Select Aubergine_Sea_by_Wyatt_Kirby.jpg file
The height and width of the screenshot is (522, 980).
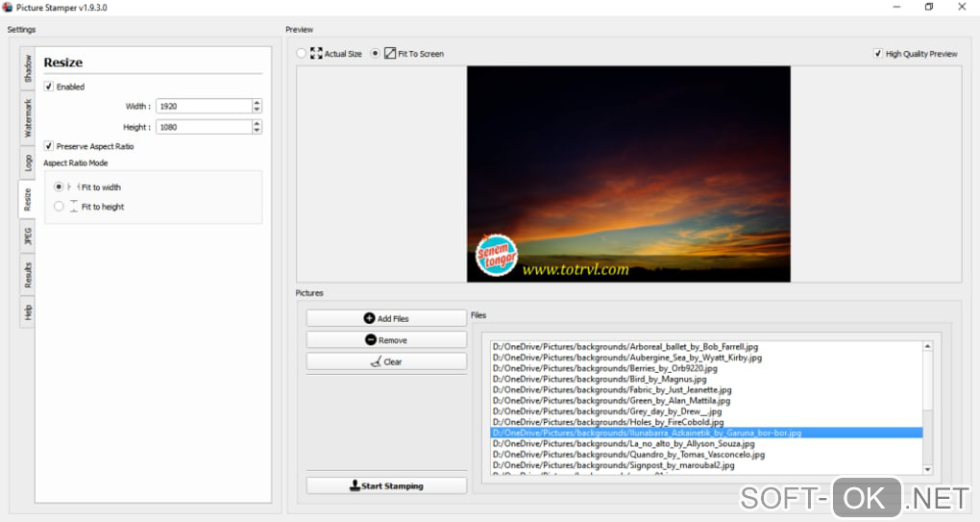[706, 357]
